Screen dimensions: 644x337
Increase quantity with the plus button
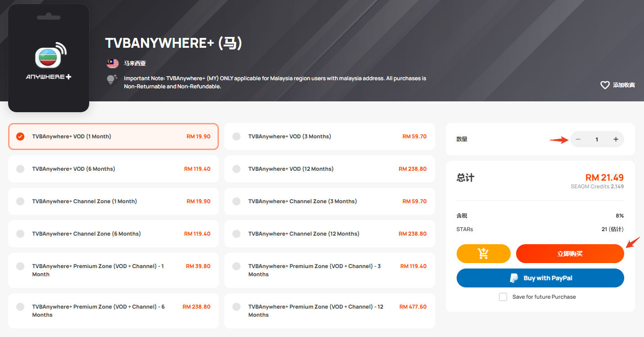point(616,139)
